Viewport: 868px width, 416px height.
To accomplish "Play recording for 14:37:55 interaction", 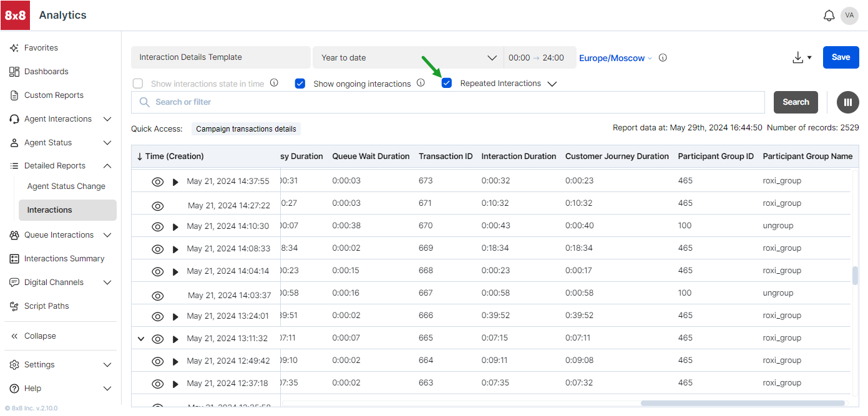I will coord(175,182).
